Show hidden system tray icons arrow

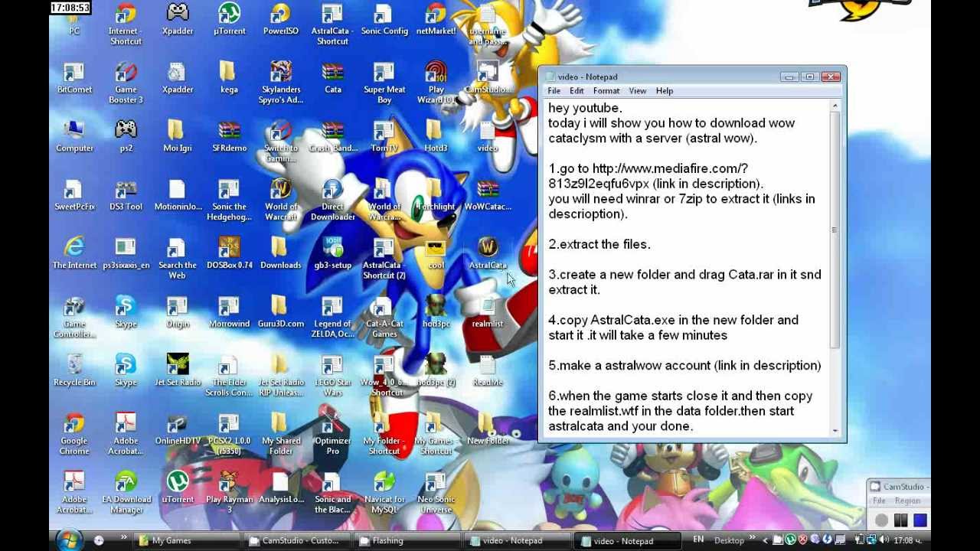(x=766, y=540)
